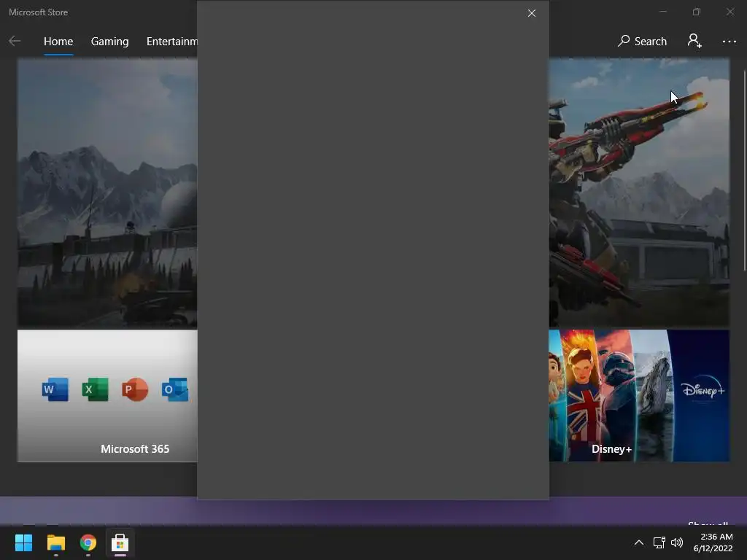Click the Halo hero banner on the right
This screenshot has width=747, height=560.
(x=639, y=192)
